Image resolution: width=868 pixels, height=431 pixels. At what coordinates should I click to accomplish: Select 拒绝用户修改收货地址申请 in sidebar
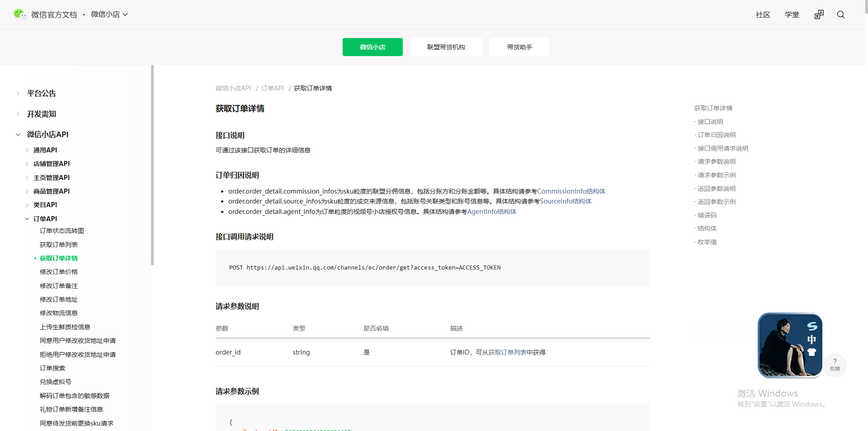tap(78, 355)
